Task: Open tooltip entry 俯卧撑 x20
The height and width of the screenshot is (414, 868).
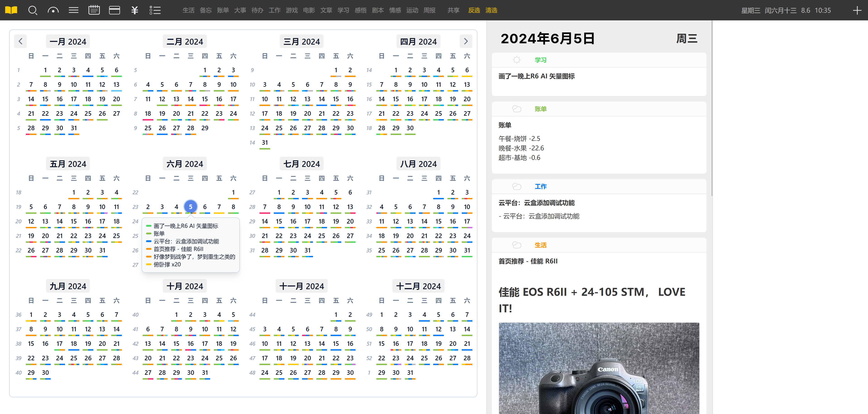Action: pos(167,265)
